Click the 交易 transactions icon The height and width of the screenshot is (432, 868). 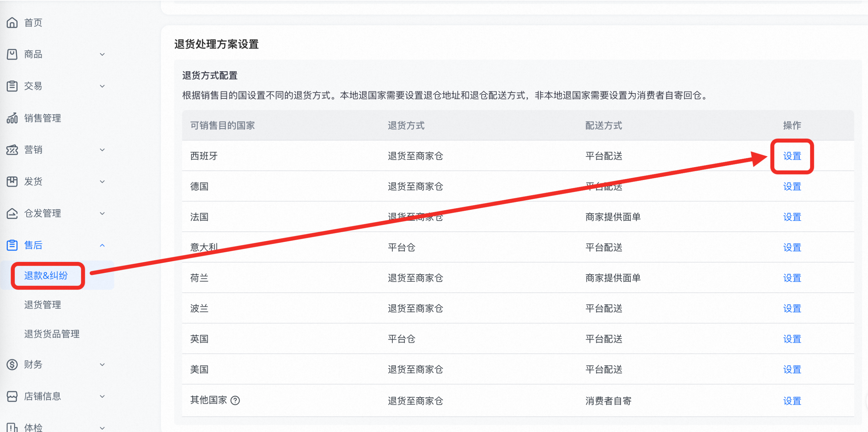[x=12, y=86]
